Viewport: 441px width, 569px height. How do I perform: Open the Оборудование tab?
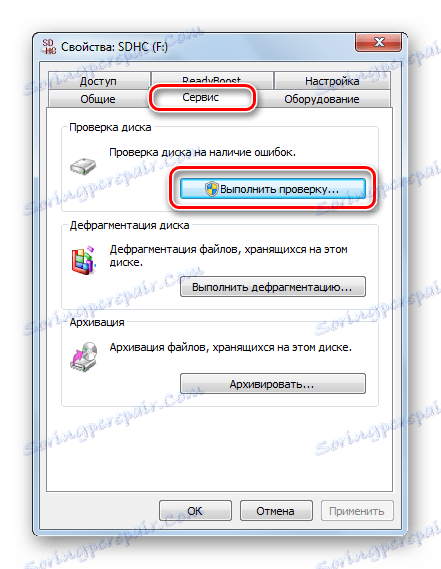pyautogui.click(x=322, y=99)
